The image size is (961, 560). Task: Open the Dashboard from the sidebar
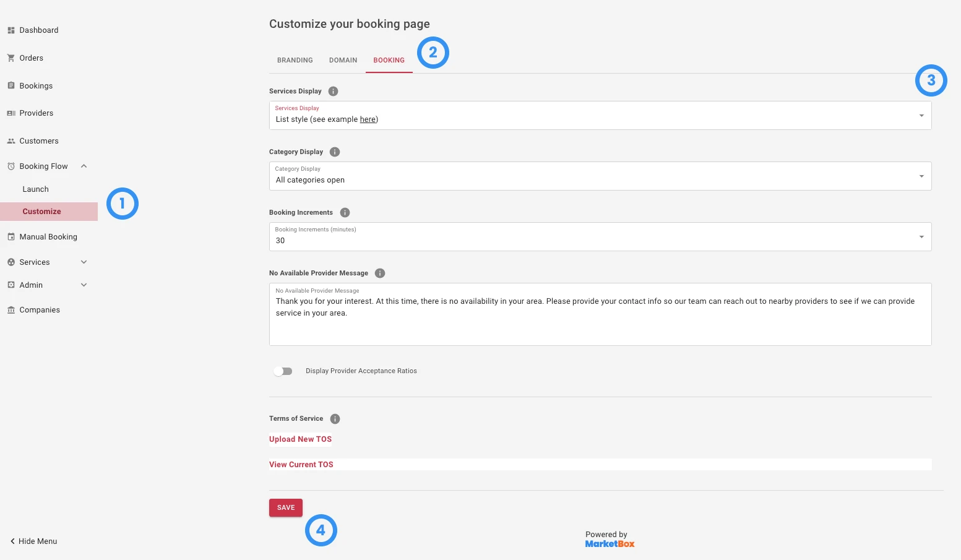point(39,30)
